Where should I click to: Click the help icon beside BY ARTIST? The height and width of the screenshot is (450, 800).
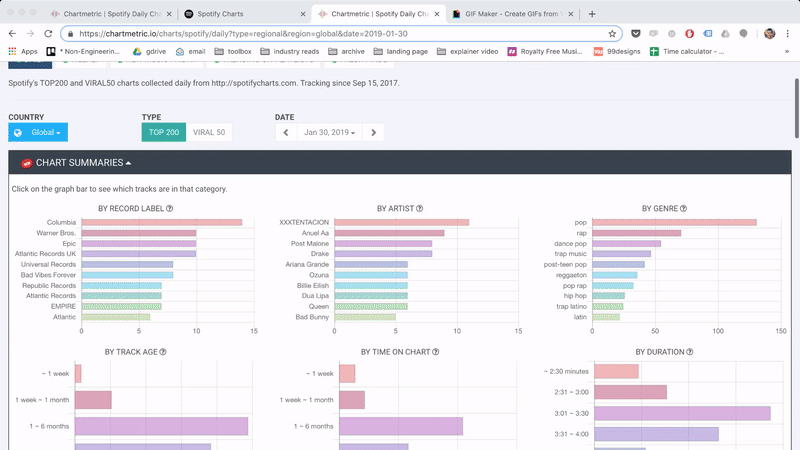pos(419,208)
